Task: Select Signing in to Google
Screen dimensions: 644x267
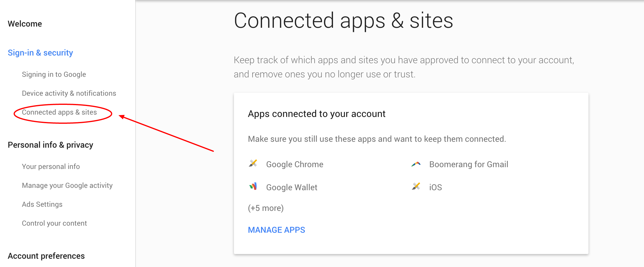Action: tap(54, 74)
